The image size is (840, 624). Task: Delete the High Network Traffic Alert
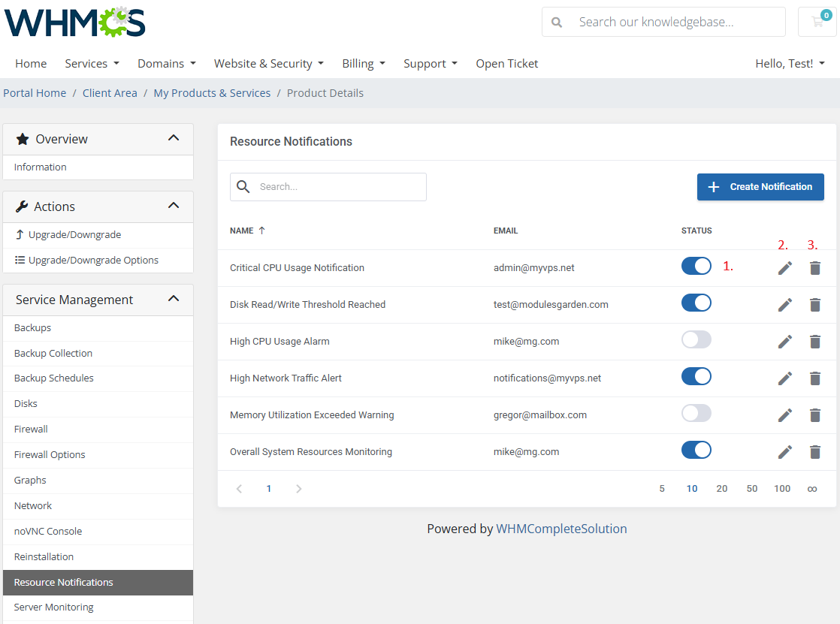click(x=814, y=378)
